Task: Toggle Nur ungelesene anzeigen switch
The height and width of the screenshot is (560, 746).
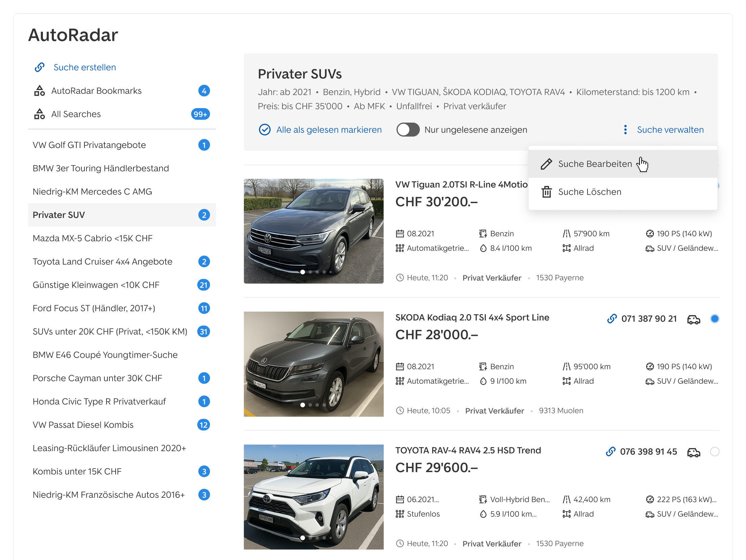Action: [x=408, y=129]
